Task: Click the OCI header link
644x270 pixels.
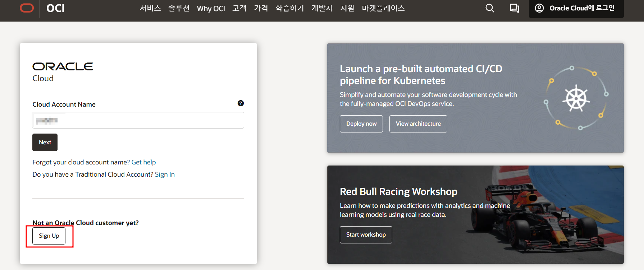Action: (x=55, y=8)
